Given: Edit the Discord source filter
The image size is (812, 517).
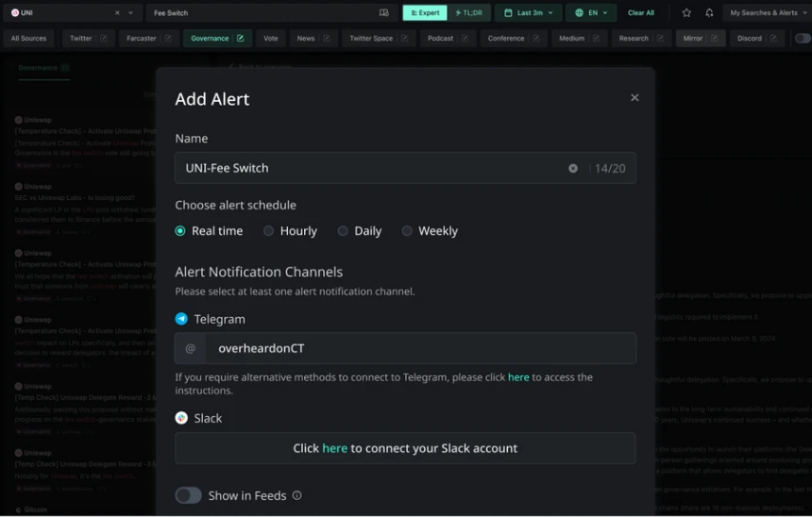Looking at the screenshot, I should pos(773,39).
